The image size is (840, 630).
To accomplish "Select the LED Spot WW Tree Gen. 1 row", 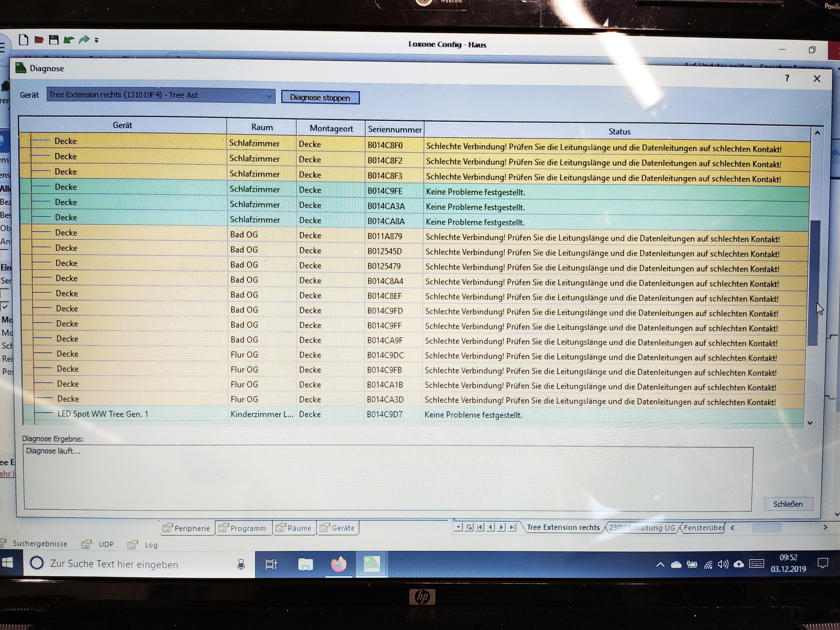I will click(102, 414).
